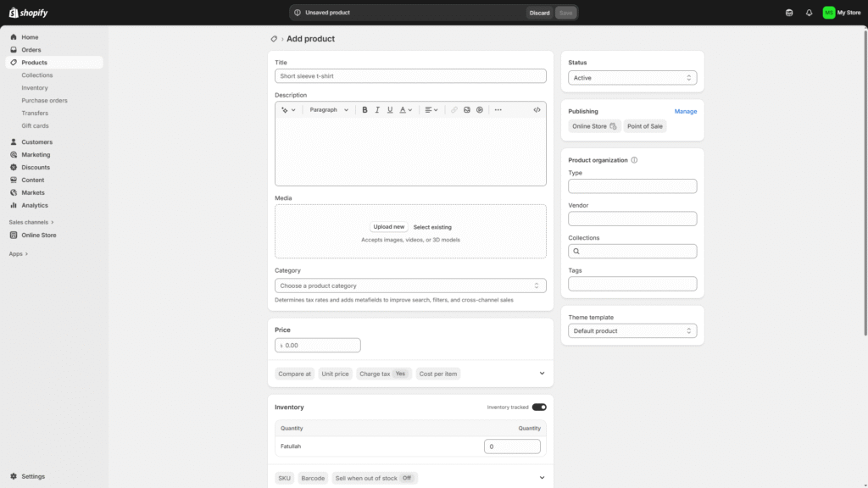Open Collections under Products
Screen dimensions: 868x488
coord(37,75)
